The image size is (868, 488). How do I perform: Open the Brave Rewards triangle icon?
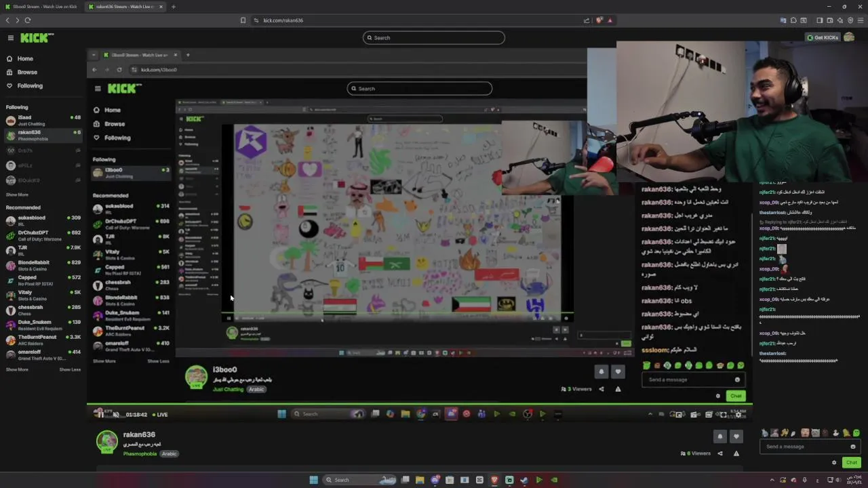pos(610,20)
